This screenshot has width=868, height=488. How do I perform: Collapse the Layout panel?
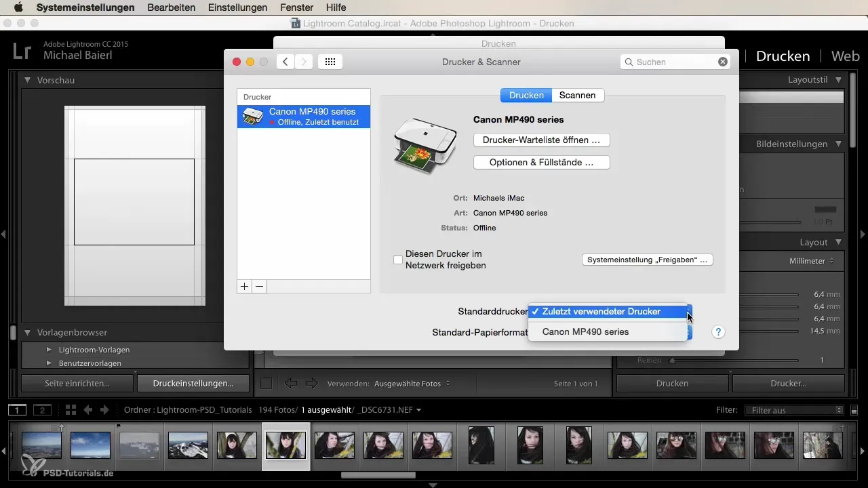pos(838,242)
